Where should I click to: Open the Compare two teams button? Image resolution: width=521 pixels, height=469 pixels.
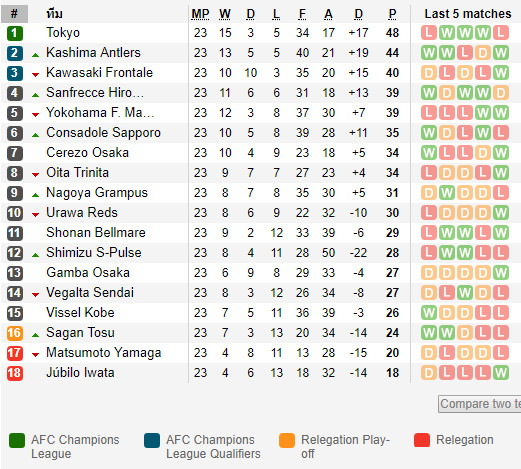[480, 404]
